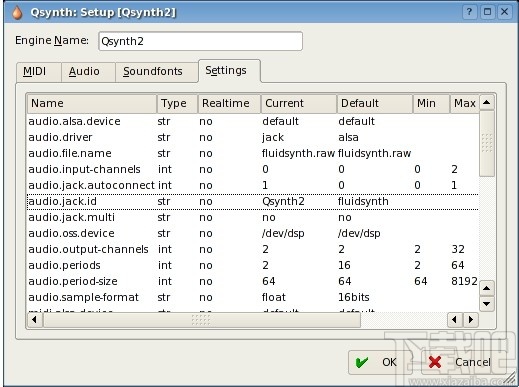Select the audio.oss.device row
Screen dimensions: 519x387
[253, 233]
